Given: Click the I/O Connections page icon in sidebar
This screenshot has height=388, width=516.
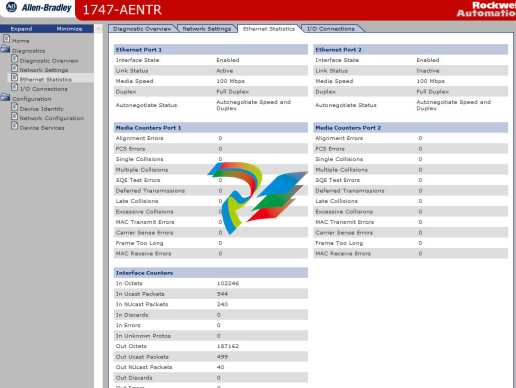Looking at the screenshot, I should pyautogui.click(x=15, y=87).
